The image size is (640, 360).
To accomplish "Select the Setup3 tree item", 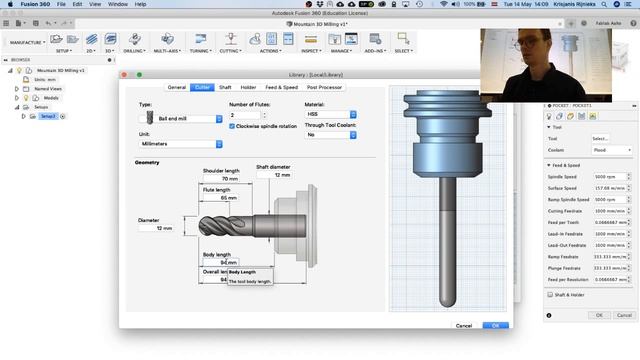I will (x=48, y=117).
